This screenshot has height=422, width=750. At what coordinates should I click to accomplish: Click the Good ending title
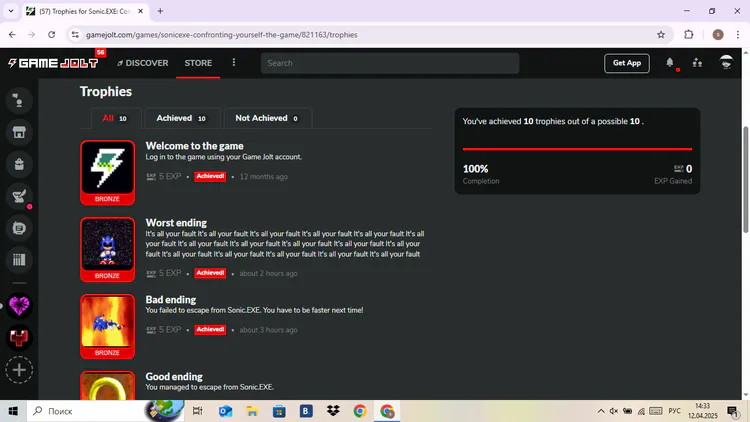(174, 377)
